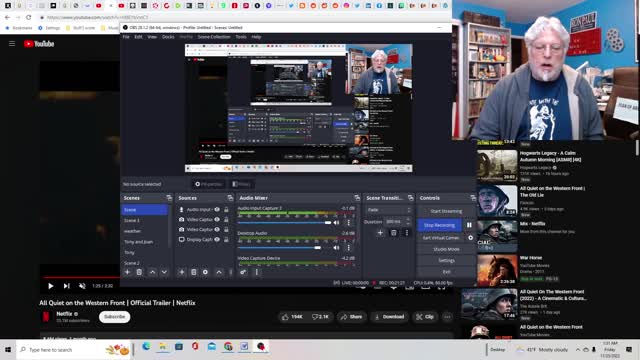Open source properties gear in Sources panel
Viewport: 640px width, 360px height.
[205, 272]
